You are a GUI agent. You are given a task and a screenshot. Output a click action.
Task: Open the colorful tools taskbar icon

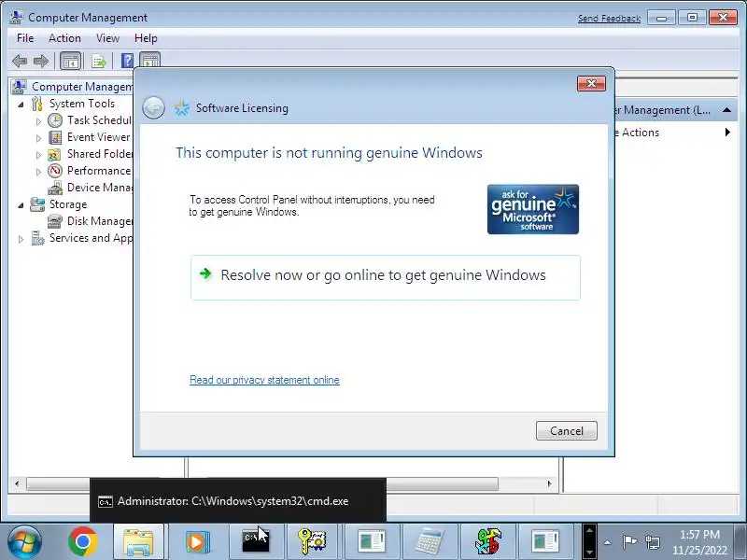click(x=487, y=542)
